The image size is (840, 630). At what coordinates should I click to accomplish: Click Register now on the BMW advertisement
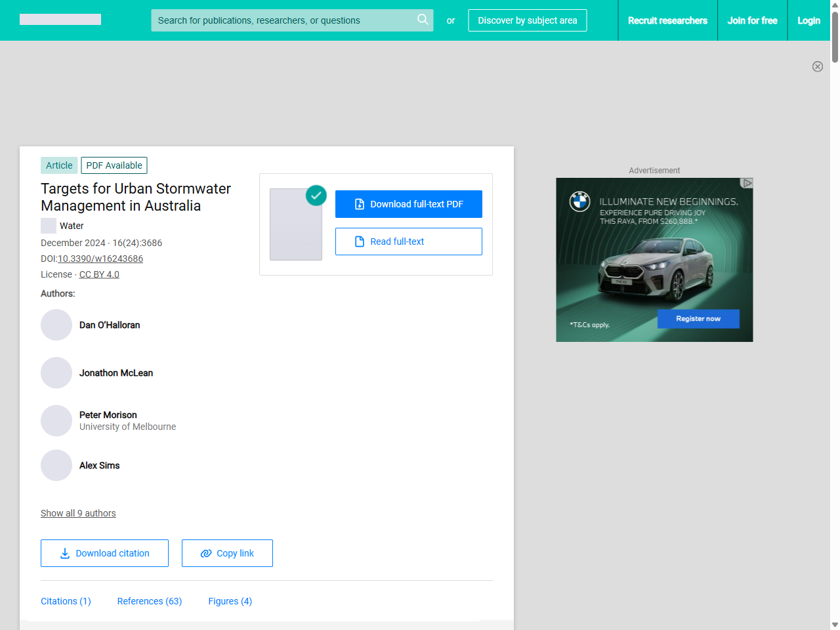[x=698, y=318]
